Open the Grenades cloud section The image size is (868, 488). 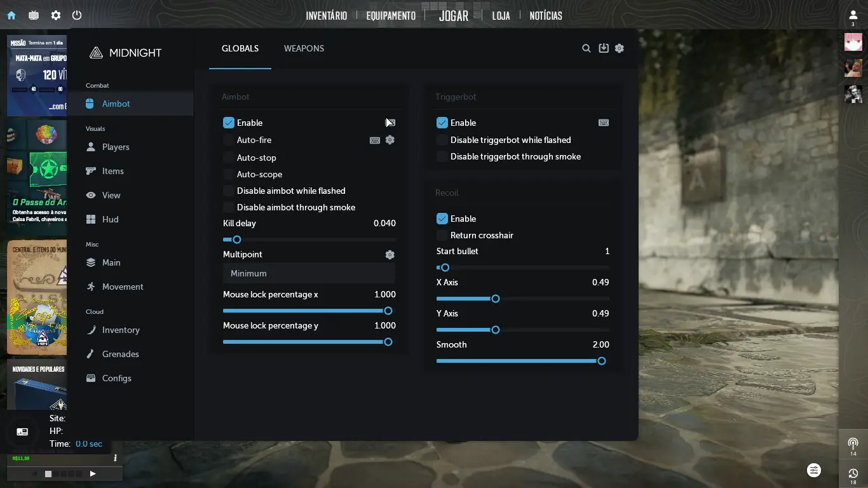[x=120, y=354]
